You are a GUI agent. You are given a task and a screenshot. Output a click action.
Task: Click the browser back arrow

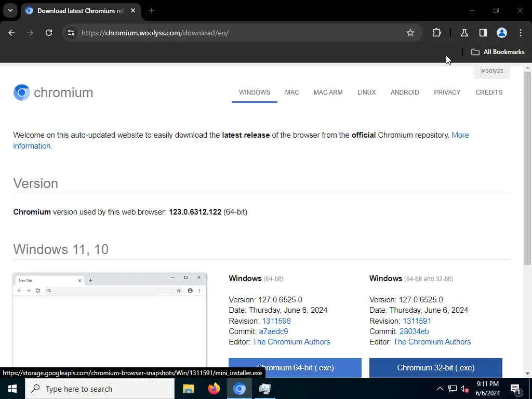point(11,33)
